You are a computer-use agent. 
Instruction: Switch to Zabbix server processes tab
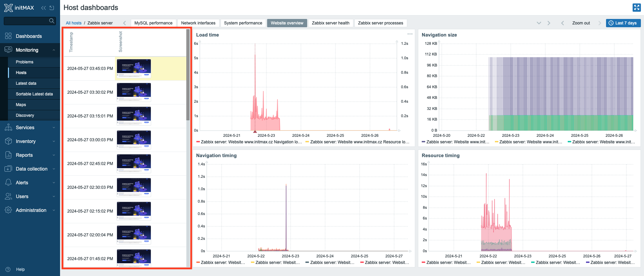click(381, 23)
